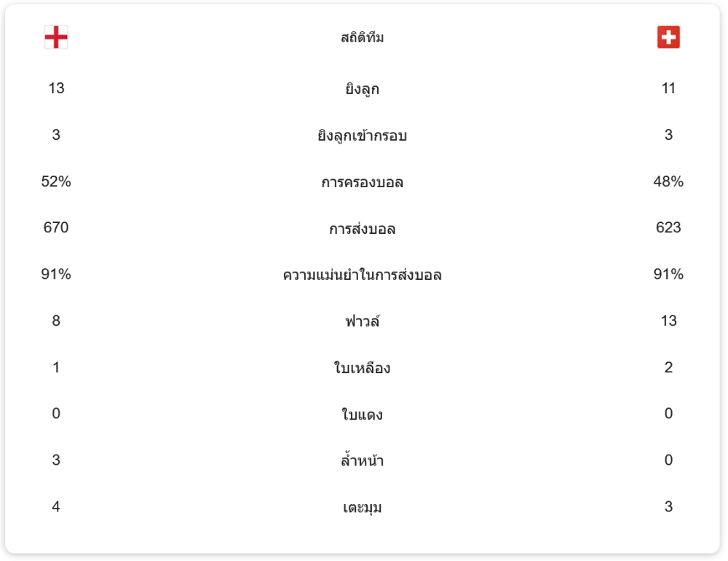Click the ยิงลูก stat label
This screenshot has height=561, width=728.
point(362,88)
